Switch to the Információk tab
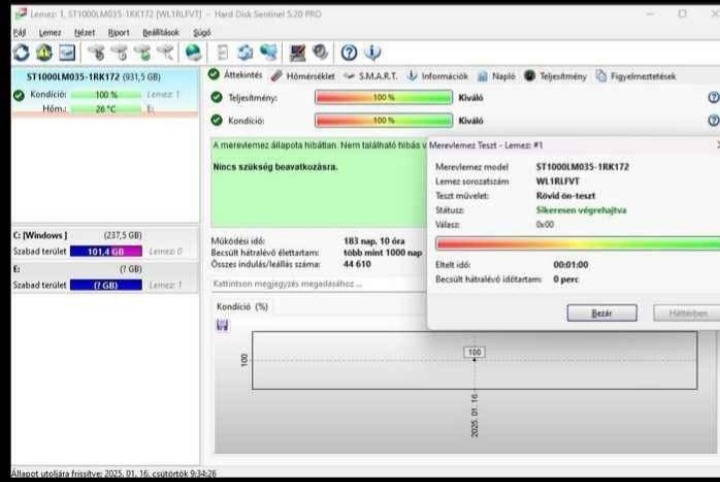Viewport: 720px width, 482px height. [438, 76]
